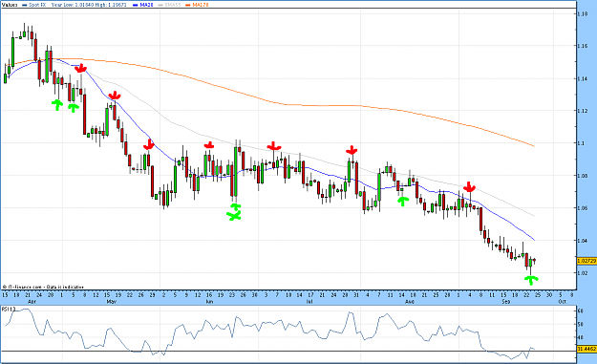Click the Sep month label on time axis
Viewport: 597px width, 364px height.
(505, 302)
